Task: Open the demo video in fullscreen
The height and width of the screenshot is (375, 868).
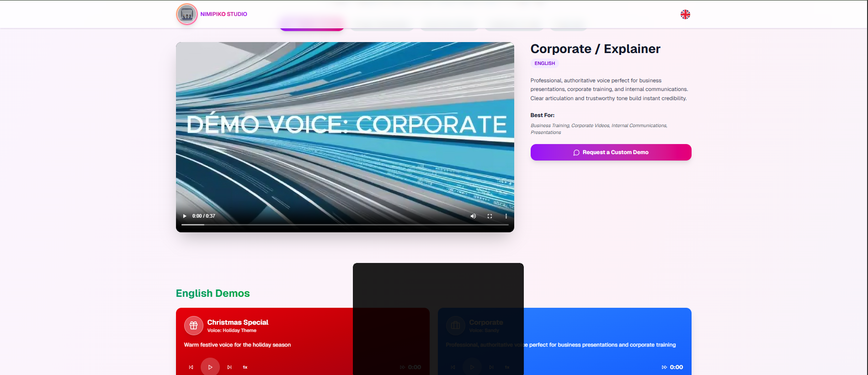Action: coord(490,216)
